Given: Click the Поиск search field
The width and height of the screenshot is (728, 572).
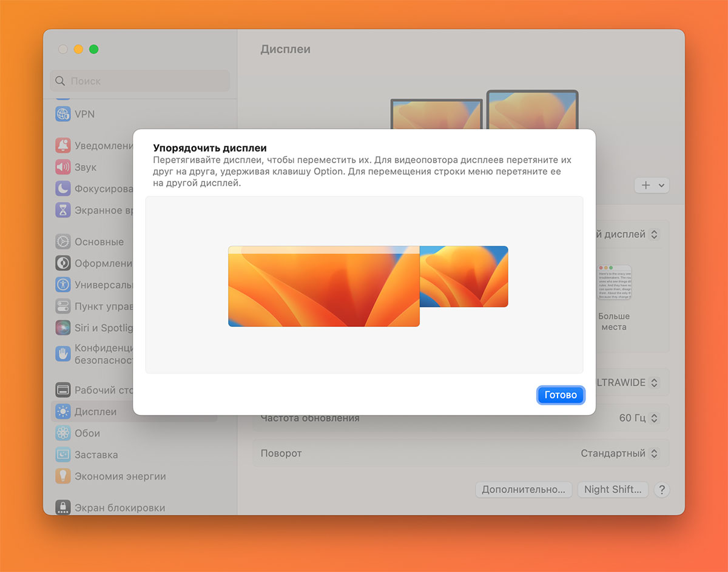Looking at the screenshot, I should click(140, 81).
